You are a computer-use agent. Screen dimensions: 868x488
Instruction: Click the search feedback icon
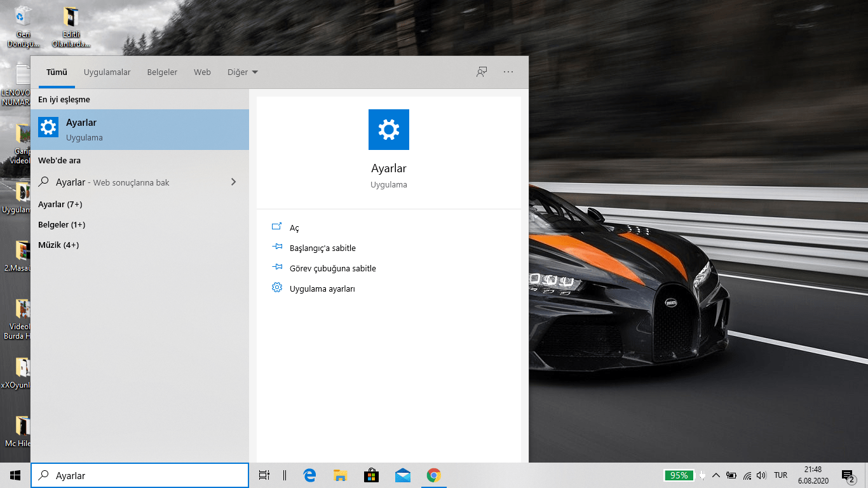click(x=482, y=72)
